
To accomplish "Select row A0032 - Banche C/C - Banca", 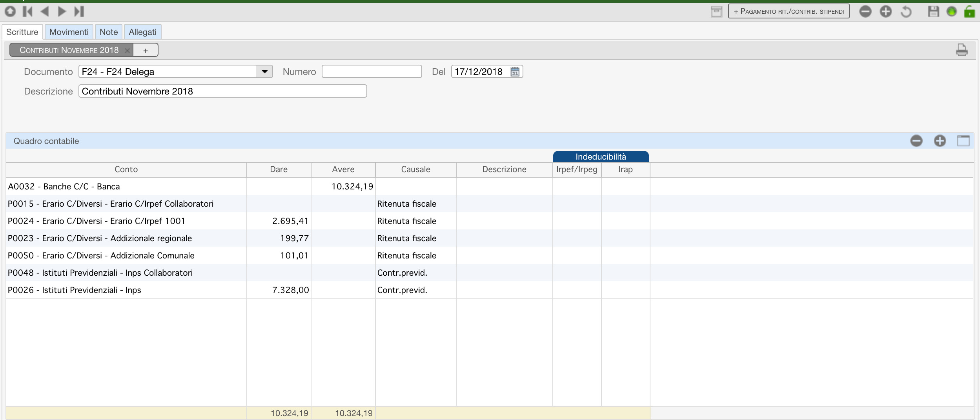I will (x=489, y=186).
